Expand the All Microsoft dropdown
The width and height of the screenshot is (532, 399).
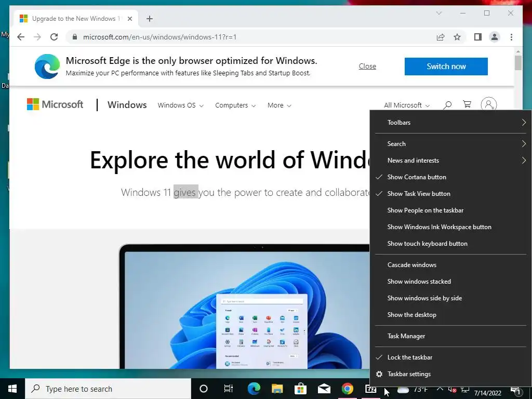pyautogui.click(x=406, y=105)
